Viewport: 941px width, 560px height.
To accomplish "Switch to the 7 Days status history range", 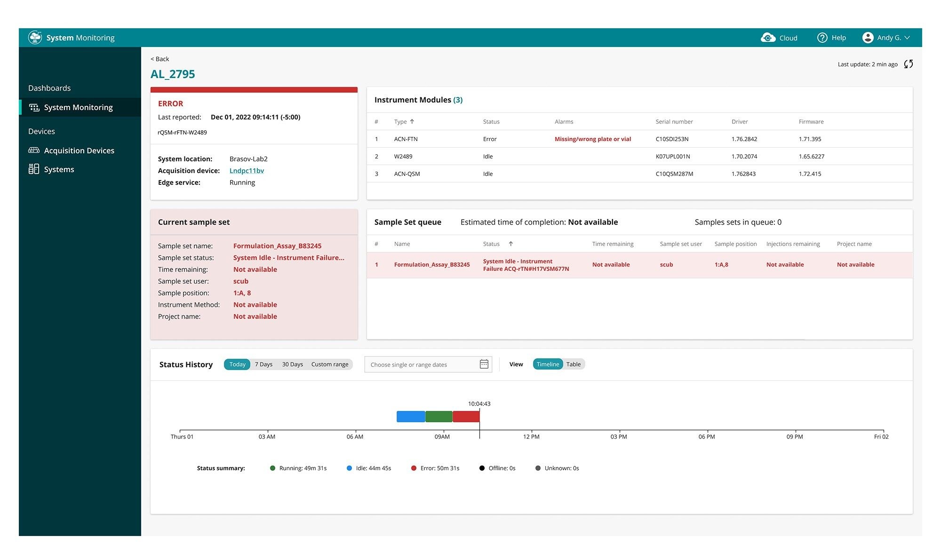I will (263, 364).
